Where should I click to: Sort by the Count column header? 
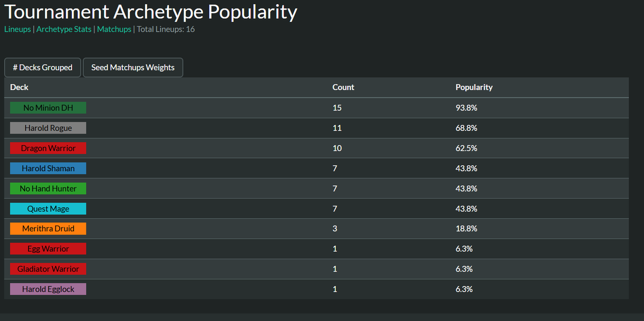[343, 87]
